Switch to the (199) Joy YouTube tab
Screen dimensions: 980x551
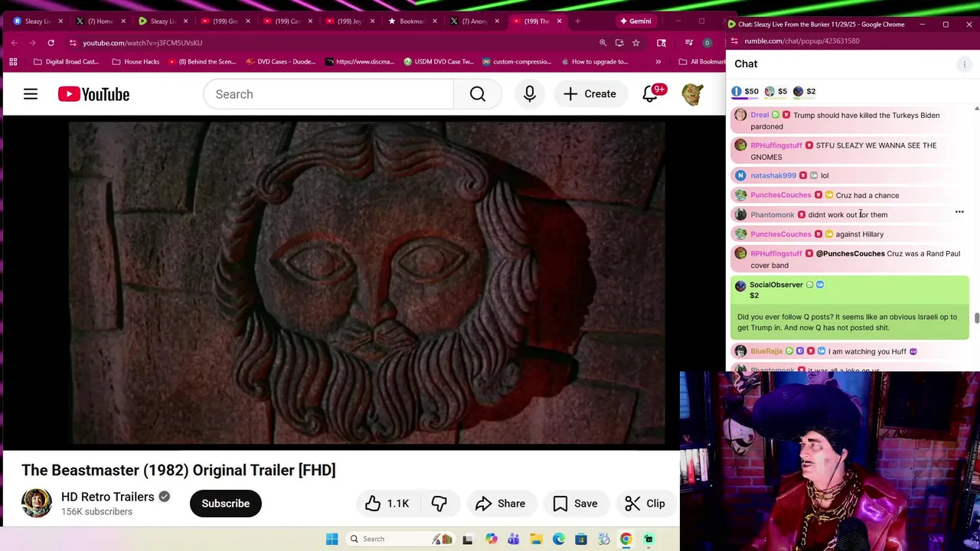click(x=350, y=21)
